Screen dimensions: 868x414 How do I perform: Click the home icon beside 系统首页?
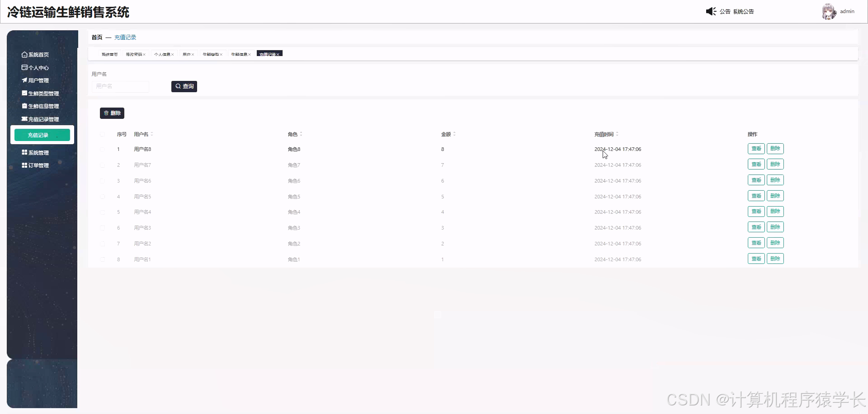click(x=24, y=55)
